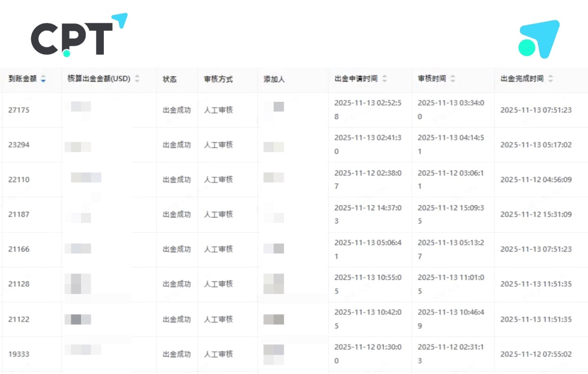Image resolution: width=588 pixels, height=374 pixels.
Task: Click review time 2025-11-12 15:09:35
Action: 451,214
